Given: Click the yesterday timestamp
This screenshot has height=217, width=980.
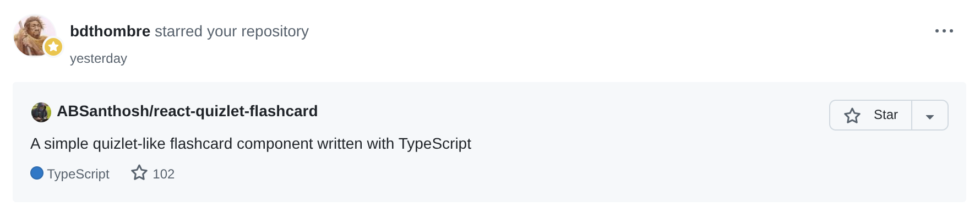Looking at the screenshot, I should pyautogui.click(x=99, y=58).
